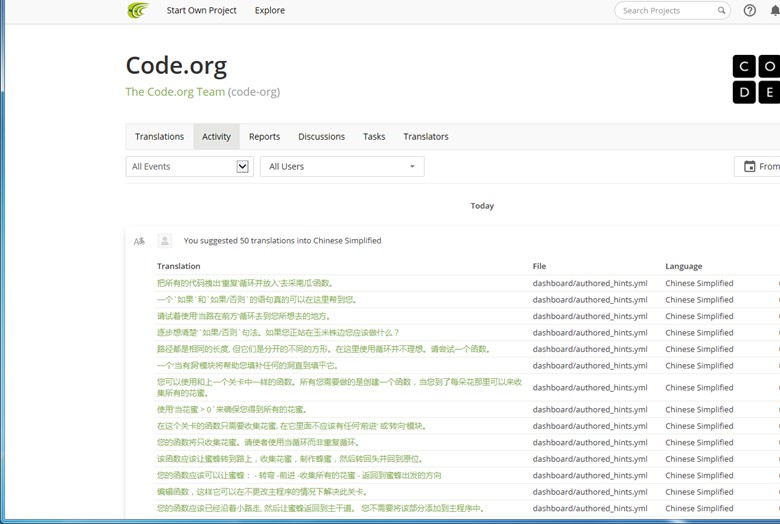
Task: Click authored_hints.yml in '编辑函数' row
Action: click(590, 492)
